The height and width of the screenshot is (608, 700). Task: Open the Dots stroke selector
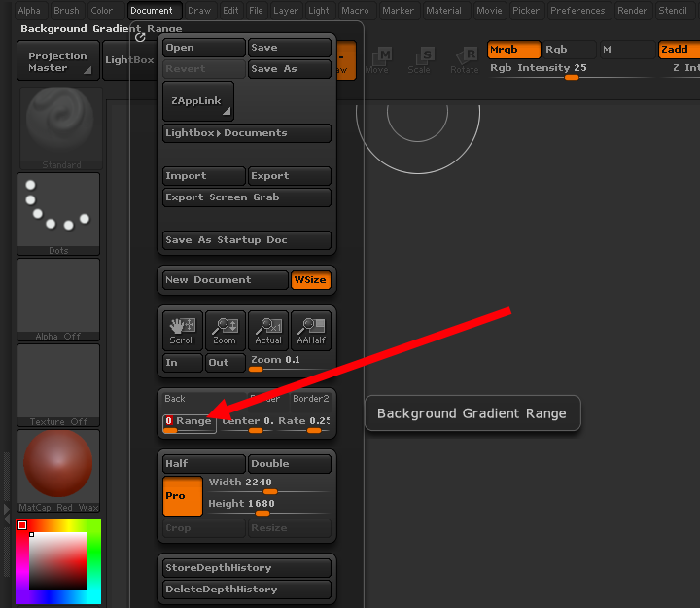(58, 214)
